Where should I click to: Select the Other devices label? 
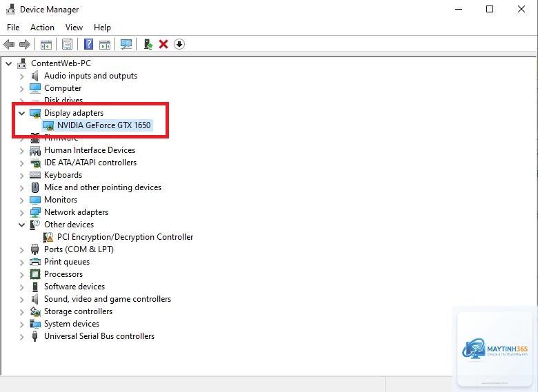point(69,225)
